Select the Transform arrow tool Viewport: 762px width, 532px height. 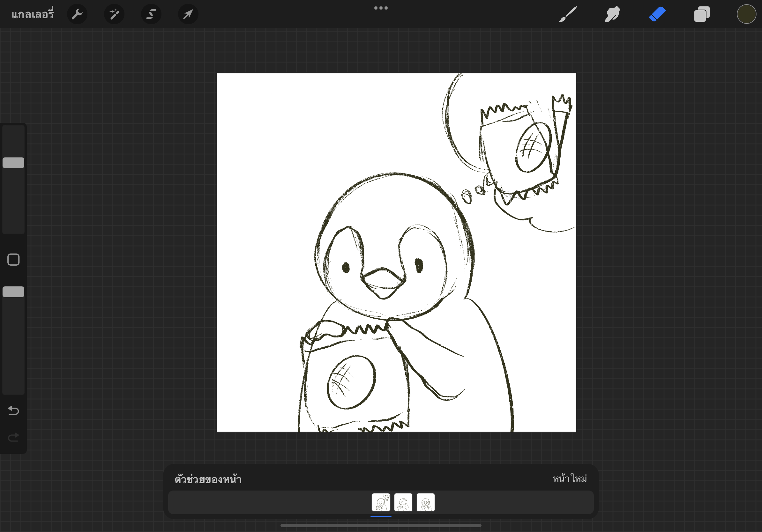click(188, 14)
